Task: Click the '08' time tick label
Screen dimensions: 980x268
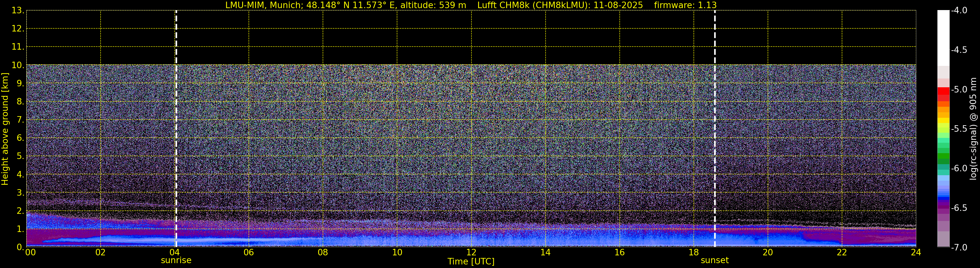Action: click(323, 252)
